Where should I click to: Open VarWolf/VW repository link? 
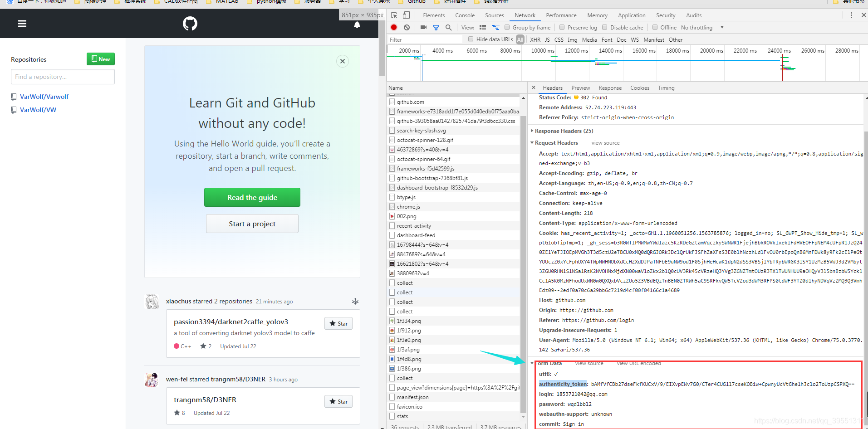[x=38, y=110]
